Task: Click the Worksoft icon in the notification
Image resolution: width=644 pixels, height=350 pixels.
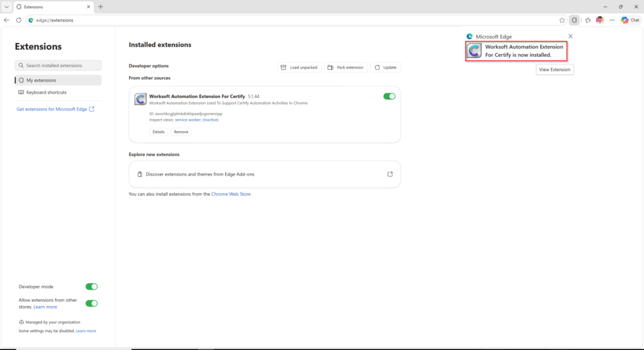Action: pyautogui.click(x=474, y=50)
